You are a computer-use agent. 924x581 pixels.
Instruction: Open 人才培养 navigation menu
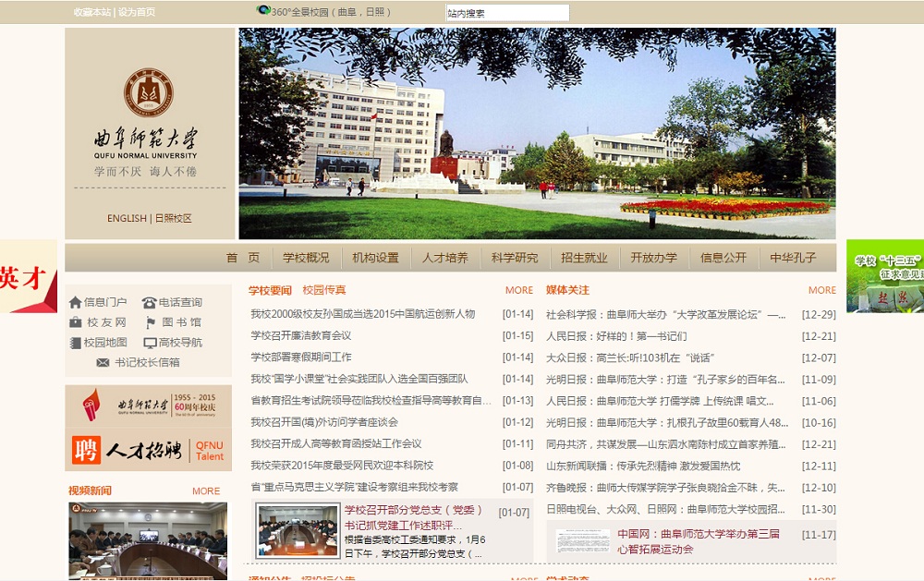click(445, 258)
